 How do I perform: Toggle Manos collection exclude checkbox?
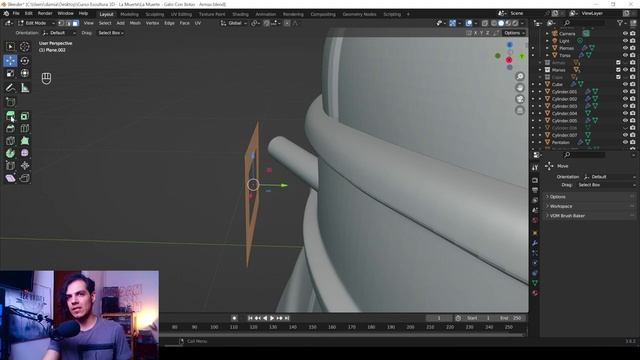point(618,70)
